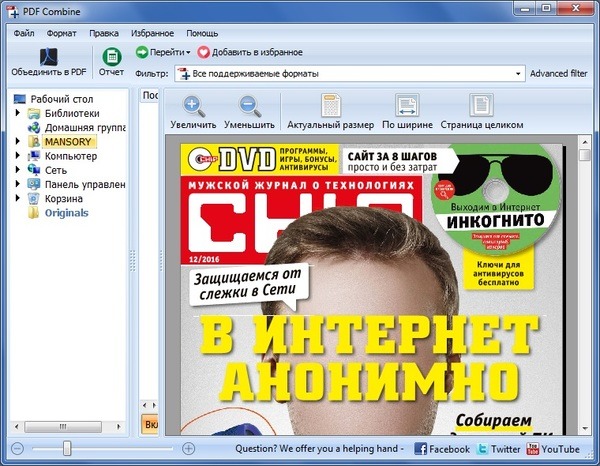Select the Originals folder label
The height and width of the screenshot is (466, 600).
point(67,213)
